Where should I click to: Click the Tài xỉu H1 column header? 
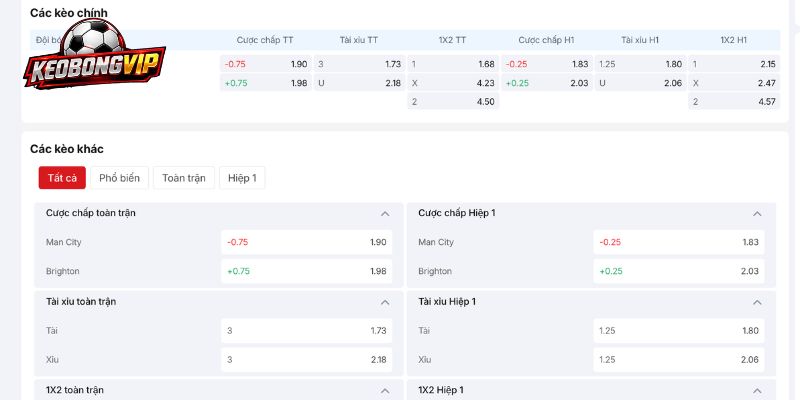(x=640, y=40)
